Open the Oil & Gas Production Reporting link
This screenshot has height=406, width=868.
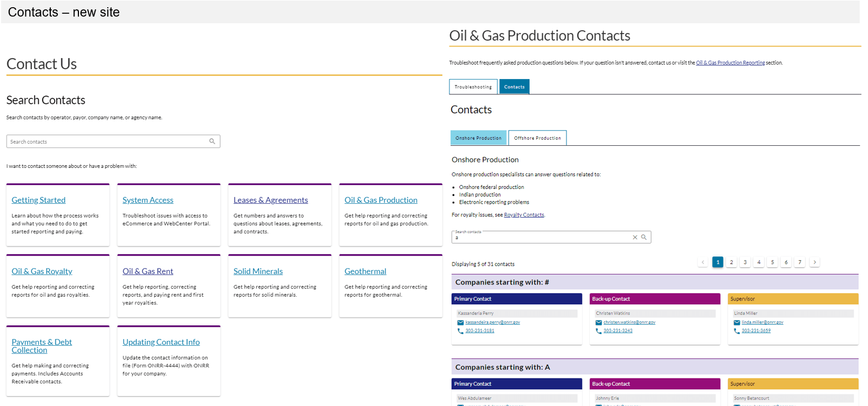tap(730, 63)
